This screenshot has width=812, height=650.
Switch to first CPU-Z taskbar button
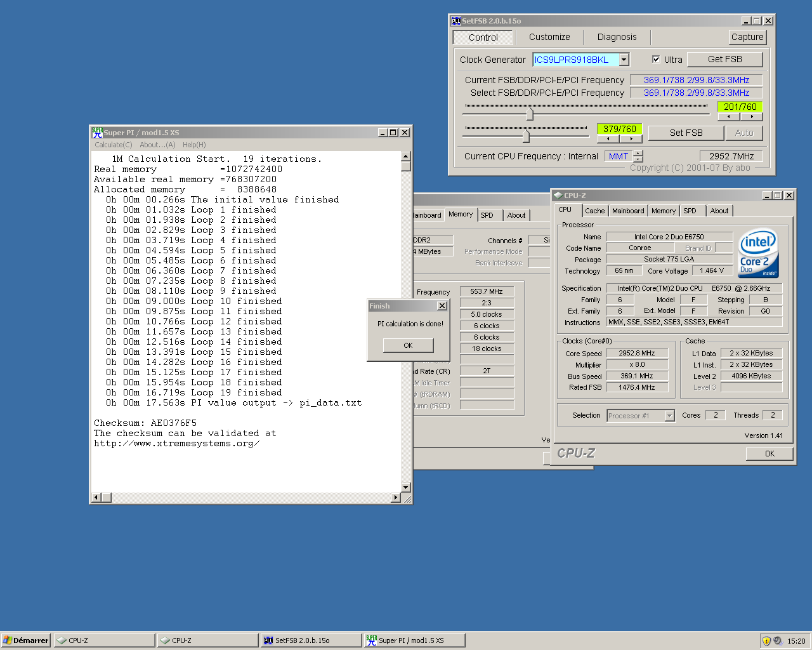pos(104,640)
